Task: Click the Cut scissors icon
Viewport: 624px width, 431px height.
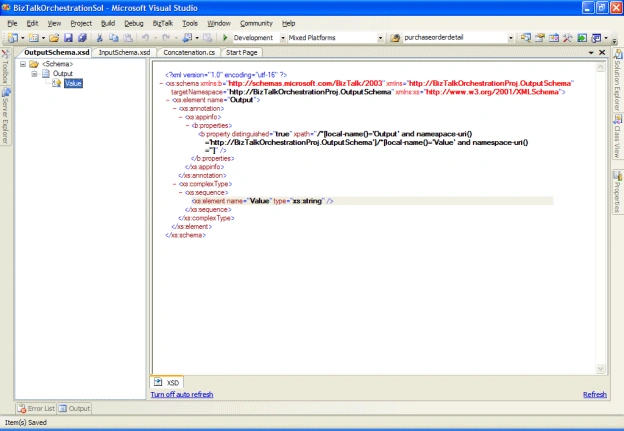Action: click(x=100, y=38)
